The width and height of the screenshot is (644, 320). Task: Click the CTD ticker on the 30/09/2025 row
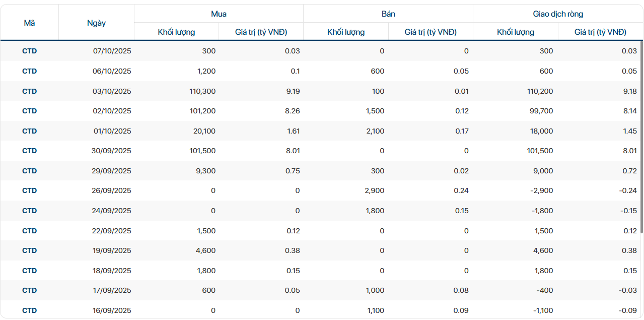30,151
